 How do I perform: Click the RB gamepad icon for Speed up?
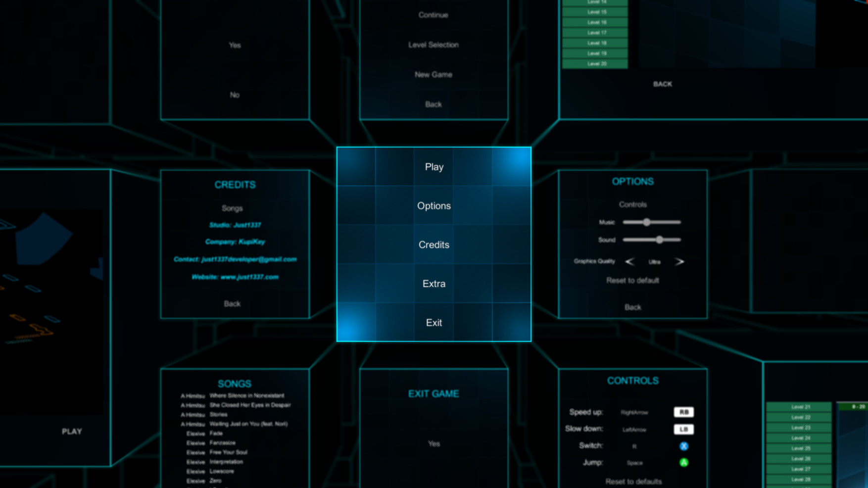tap(683, 412)
